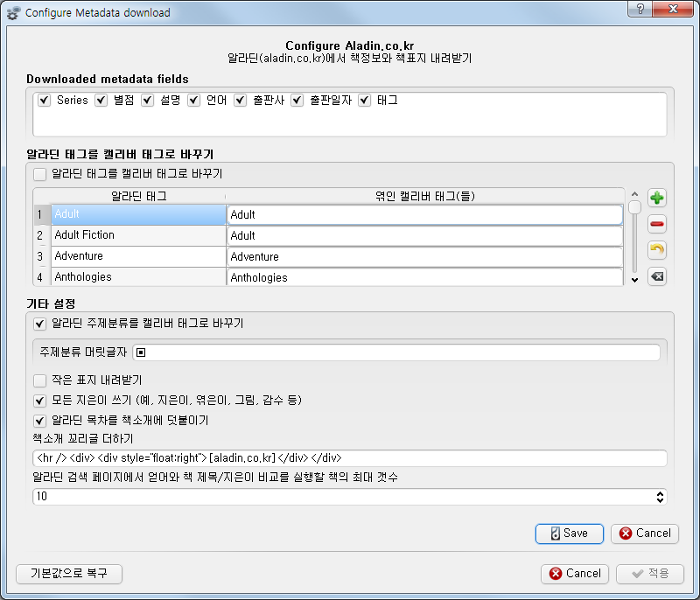
Task: Select the Adventure 알라딘 태그 cell
Action: tap(139, 256)
